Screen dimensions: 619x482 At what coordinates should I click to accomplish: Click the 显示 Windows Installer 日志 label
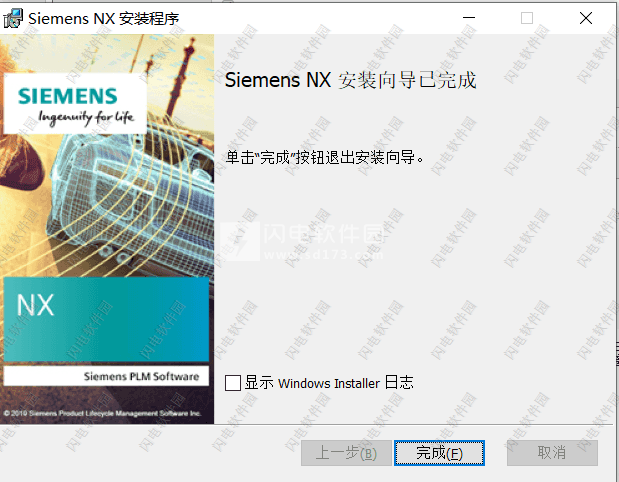click(x=328, y=383)
